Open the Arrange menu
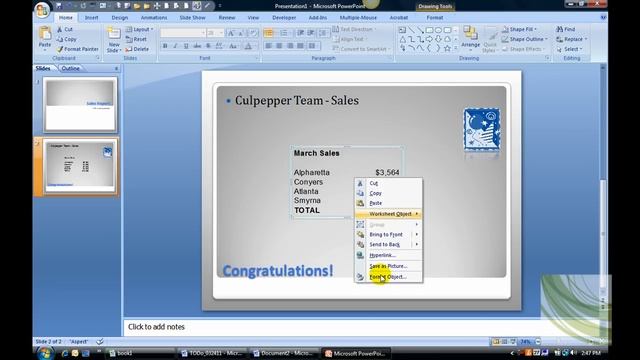This screenshot has height=360, width=640. tap(470, 38)
